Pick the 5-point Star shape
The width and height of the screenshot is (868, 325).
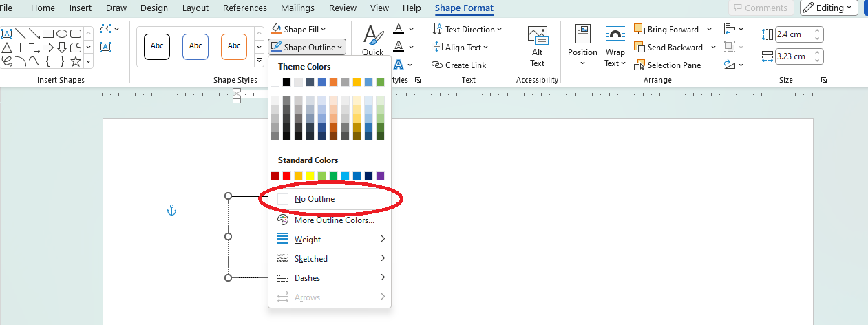tap(76, 61)
